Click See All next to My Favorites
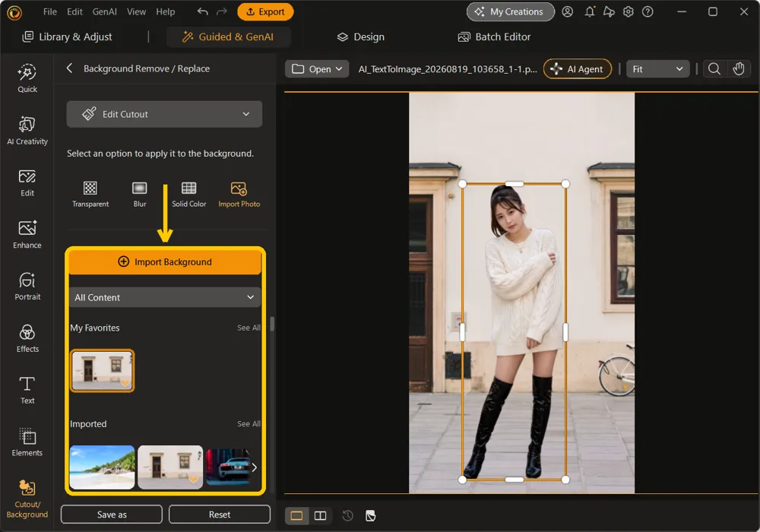 (x=249, y=328)
